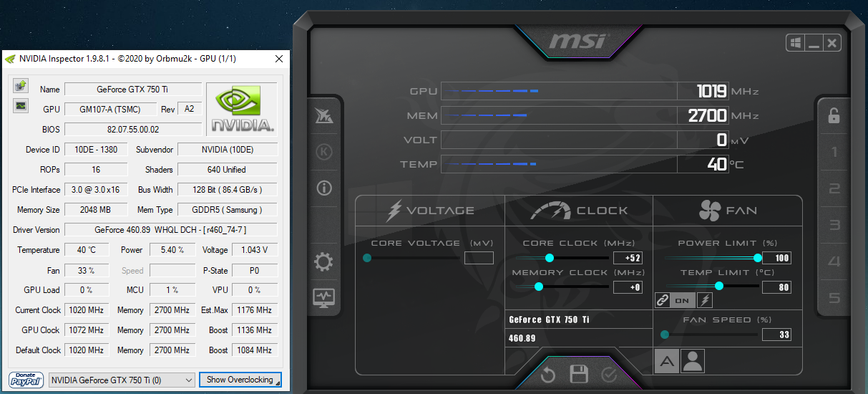Viewport: 868px width, 394px height.
Task: Click the P-State P0 field
Action: [255, 271]
